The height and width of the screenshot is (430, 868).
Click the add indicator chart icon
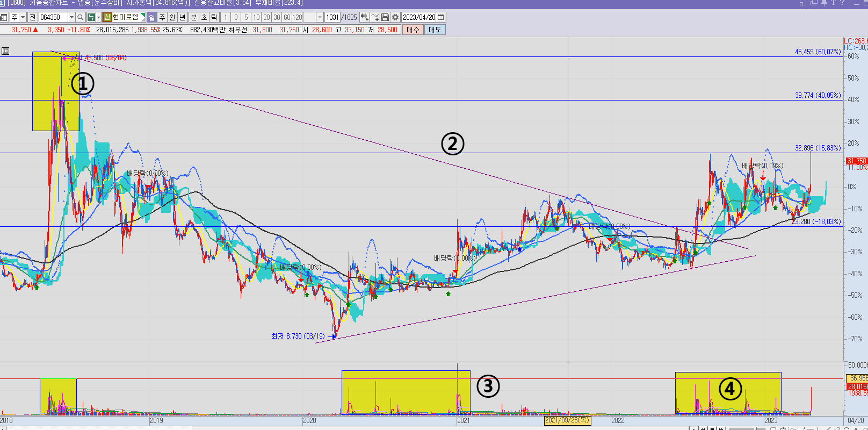pos(375,17)
